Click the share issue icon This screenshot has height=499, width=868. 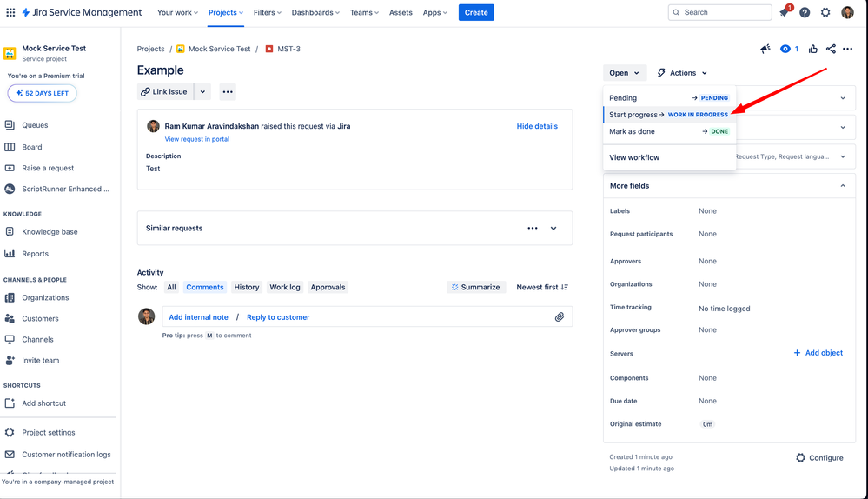coord(831,49)
